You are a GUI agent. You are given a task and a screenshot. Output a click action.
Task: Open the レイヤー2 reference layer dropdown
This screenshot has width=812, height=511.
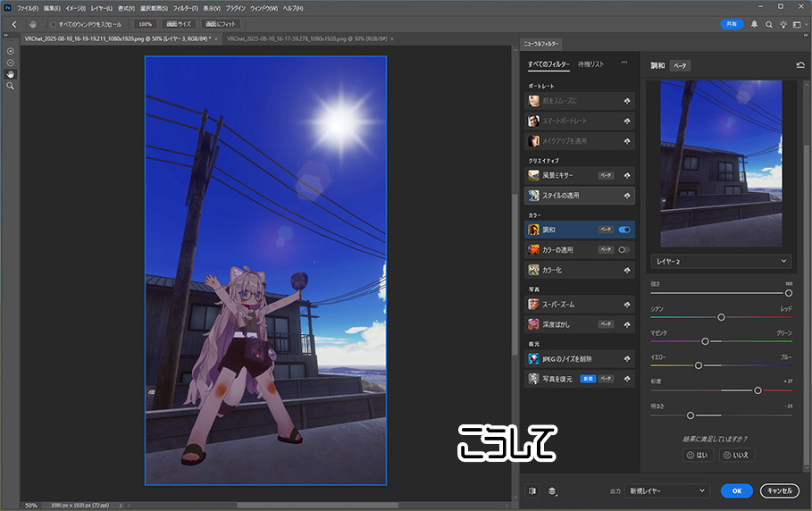click(722, 262)
